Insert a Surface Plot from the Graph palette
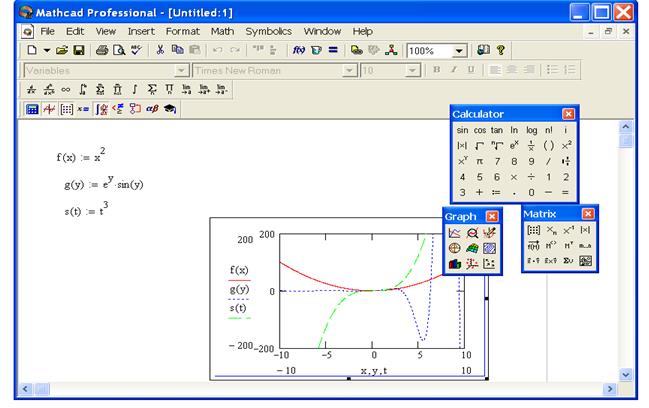This screenshot has height=408, width=649. click(472, 248)
